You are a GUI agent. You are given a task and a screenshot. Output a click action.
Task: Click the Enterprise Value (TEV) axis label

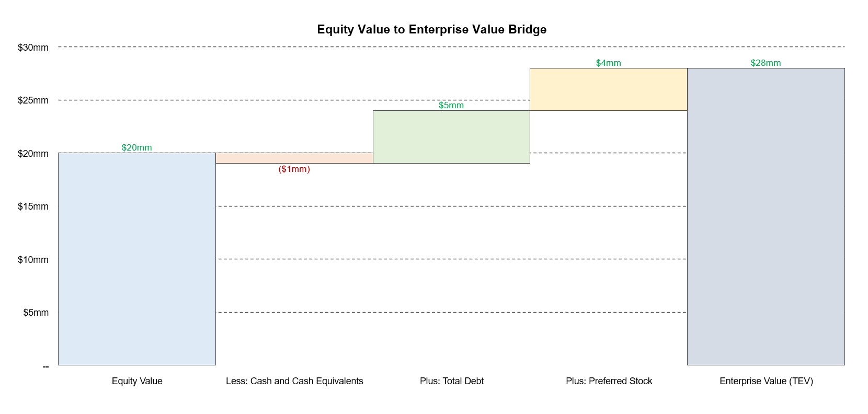click(767, 381)
